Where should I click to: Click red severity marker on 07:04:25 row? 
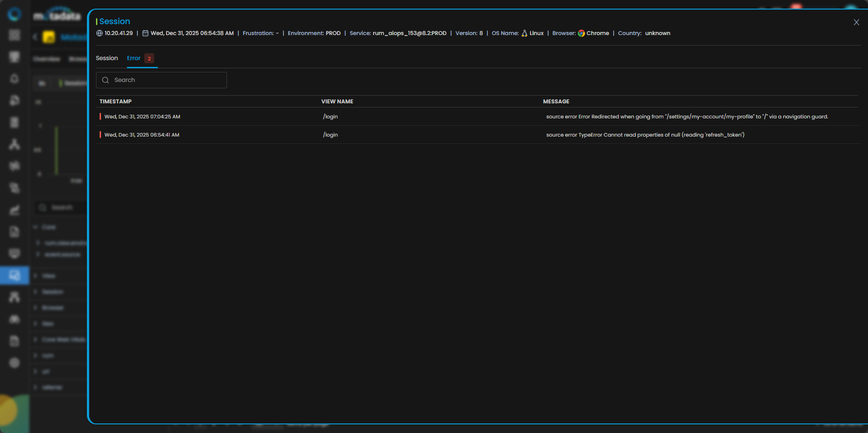pyautogui.click(x=100, y=117)
